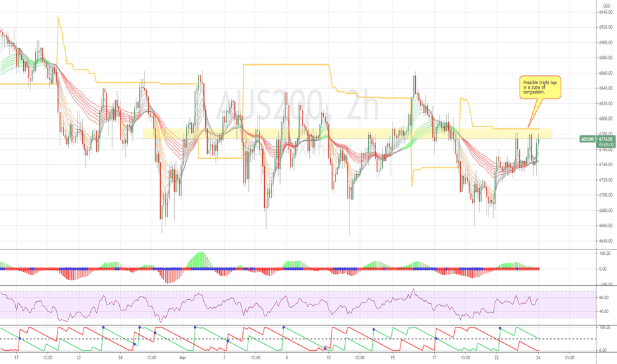The width and height of the screenshot is (617, 364).
Task: Select the yellow congestion zone rectangle
Action: pyautogui.click(x=348, y=134)
